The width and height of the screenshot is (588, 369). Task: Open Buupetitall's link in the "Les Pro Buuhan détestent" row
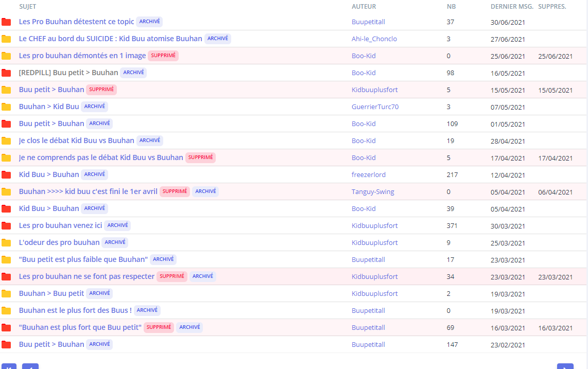[368, 22]
